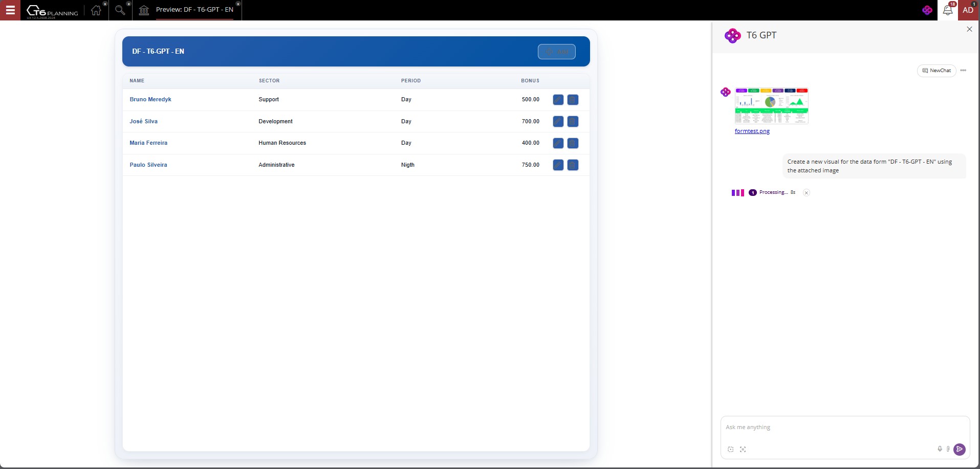Edit the Paulo Silveira row
The width and height of the screenshot is (980, 469).
(x=558, y=165)
